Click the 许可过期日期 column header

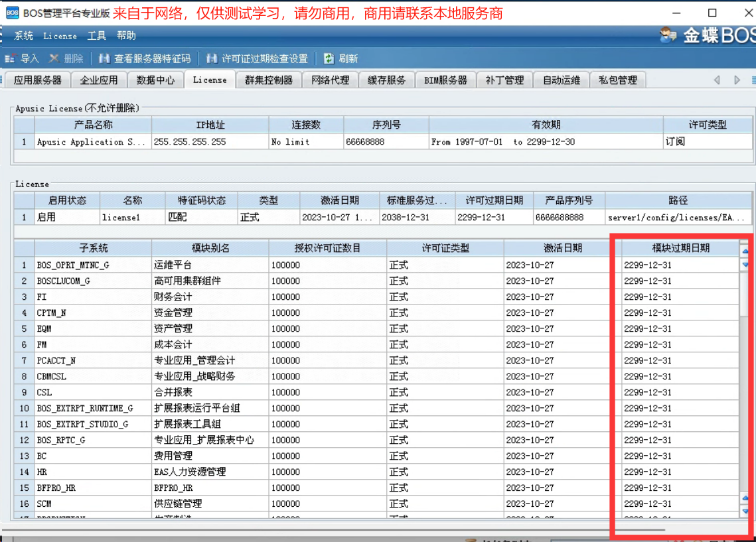click(494, 200)
